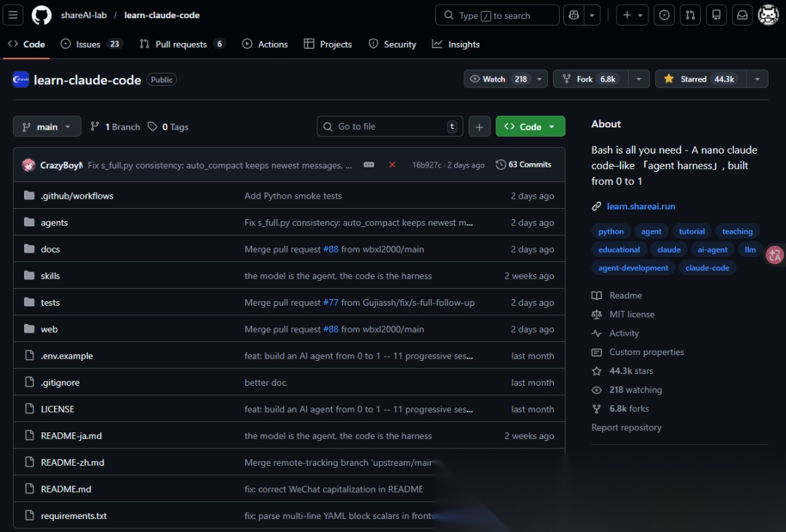This screenshot has width=786, height=532.
Task: Expand commit message ellipsis button
Action: (x=369, y=164)
